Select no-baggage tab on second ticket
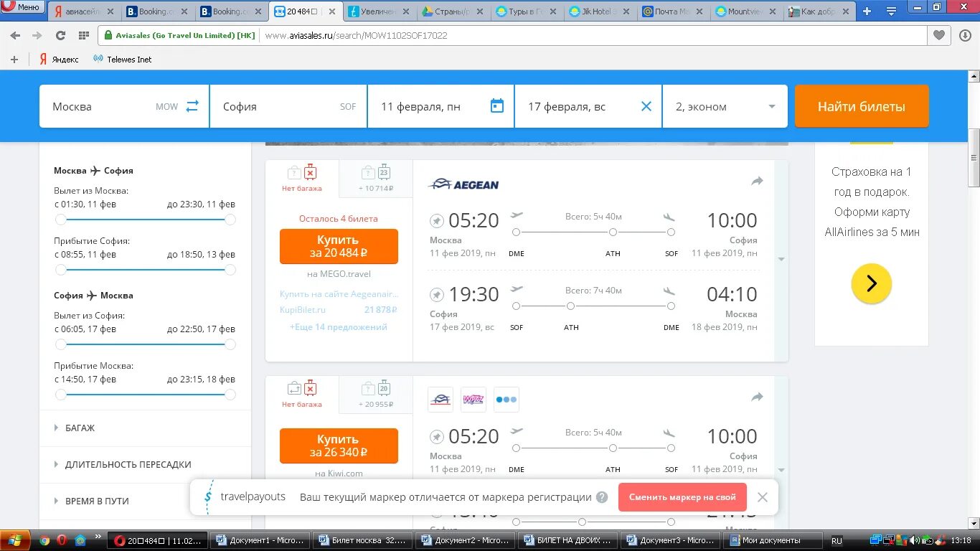This screenshot has height=551, width=980. pyautogui.click(x=302, y=395)
